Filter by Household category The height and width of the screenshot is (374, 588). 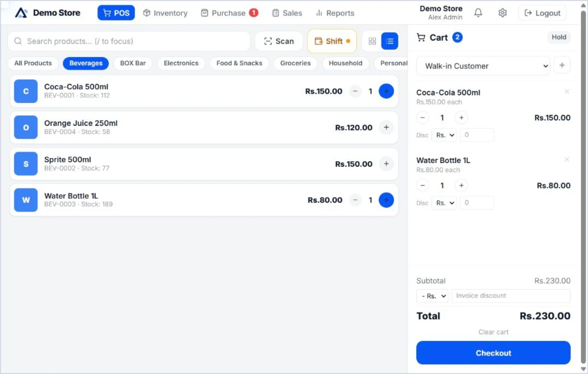pyautogui.click(x=346, y=63)
